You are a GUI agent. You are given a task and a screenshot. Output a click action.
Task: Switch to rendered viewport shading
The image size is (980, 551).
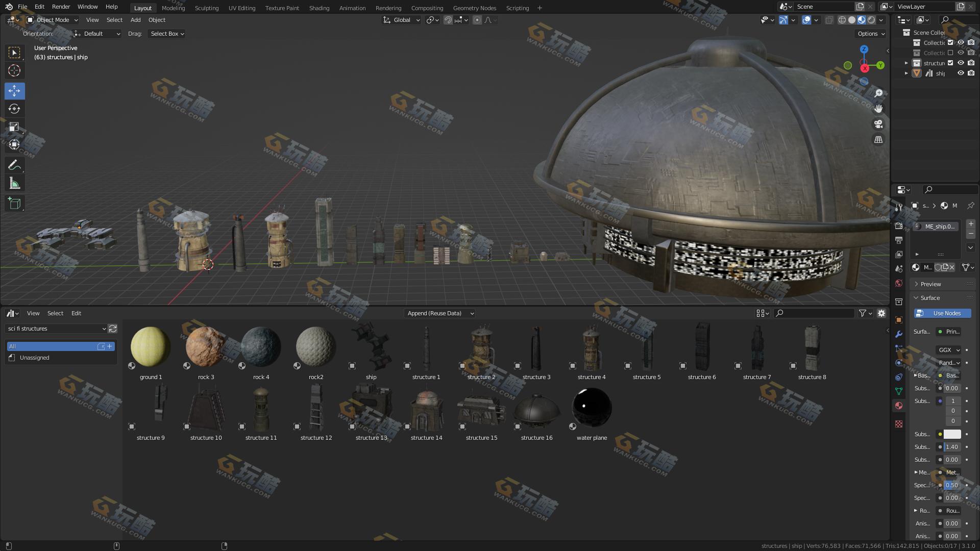871,20
